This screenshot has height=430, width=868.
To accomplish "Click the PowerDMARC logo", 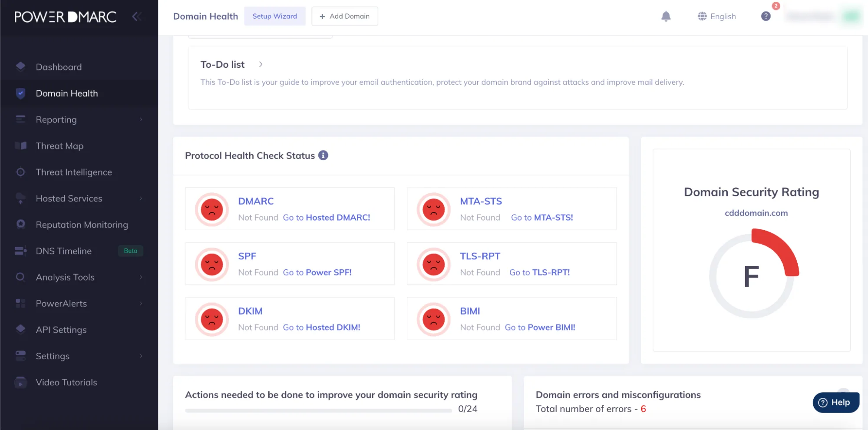I will [x=65, y=17].
